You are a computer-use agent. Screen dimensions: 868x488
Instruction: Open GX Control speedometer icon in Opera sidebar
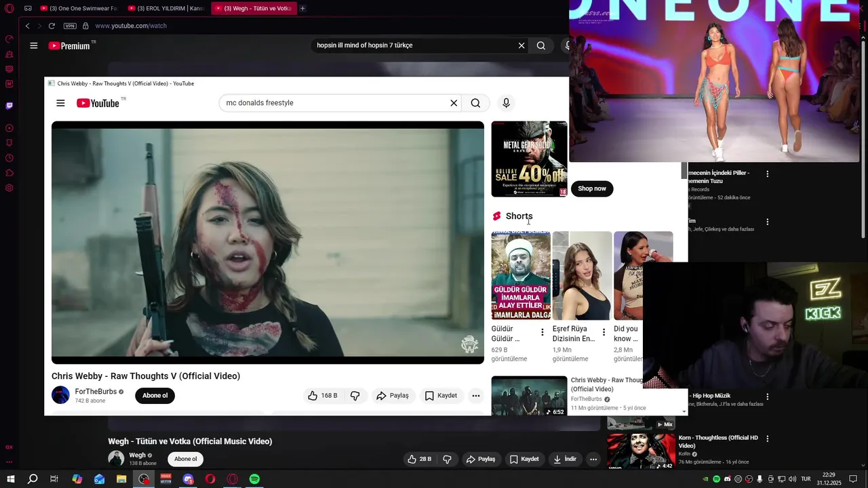coord(9,39)
